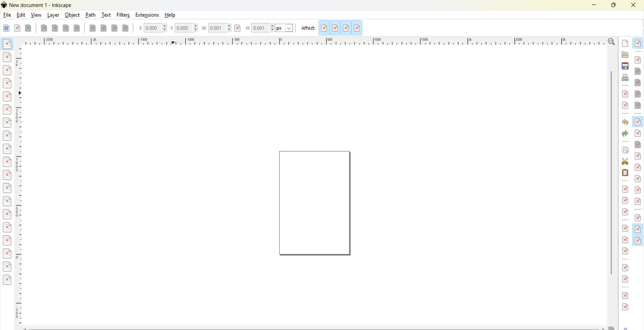Screen dimensions: 644x330
Task: Click the X position input field
Action: 153,28
